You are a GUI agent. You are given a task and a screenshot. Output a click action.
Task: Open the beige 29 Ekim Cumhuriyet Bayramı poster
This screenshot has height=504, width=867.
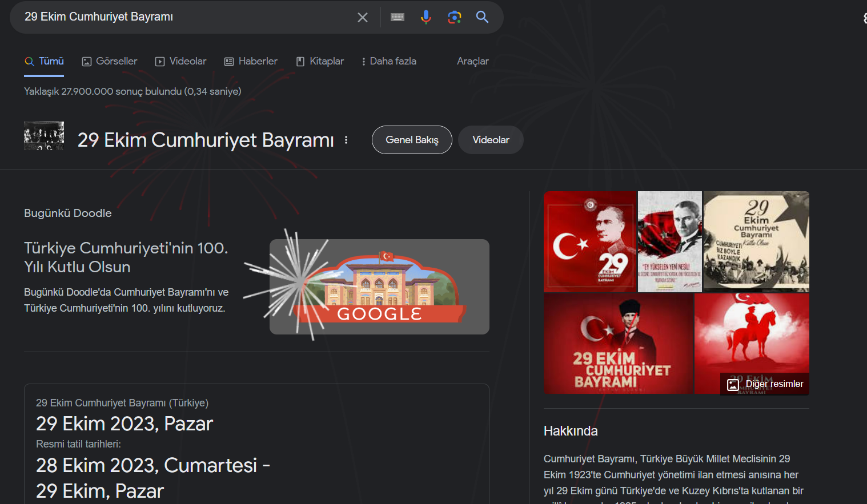tap(756, 241)
